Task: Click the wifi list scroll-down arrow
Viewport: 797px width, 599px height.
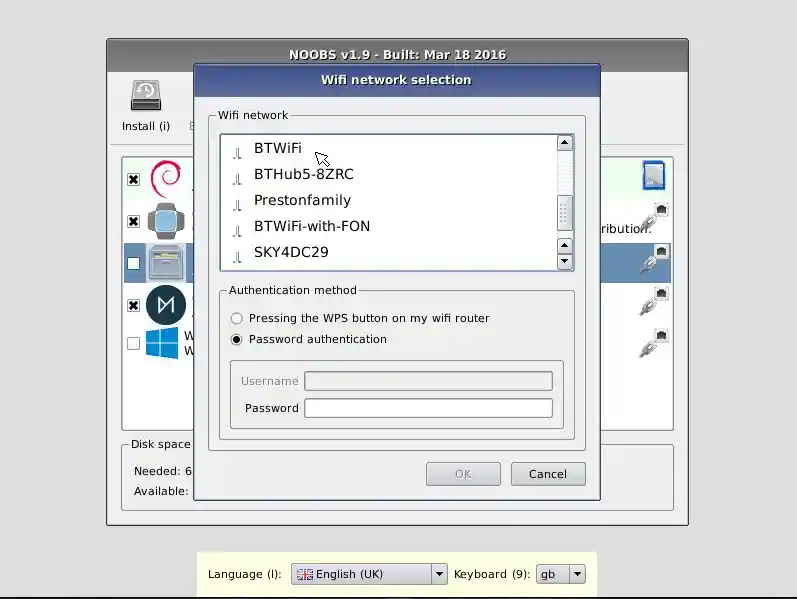Action: coord(565,261)
